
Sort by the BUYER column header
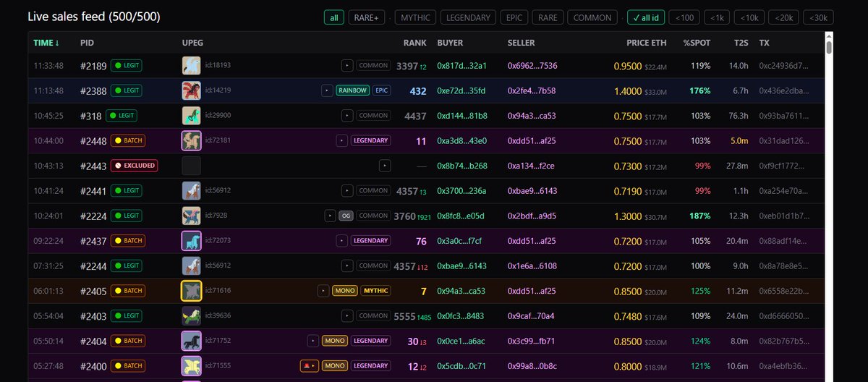pyautogui.click(x=451, y=43)
